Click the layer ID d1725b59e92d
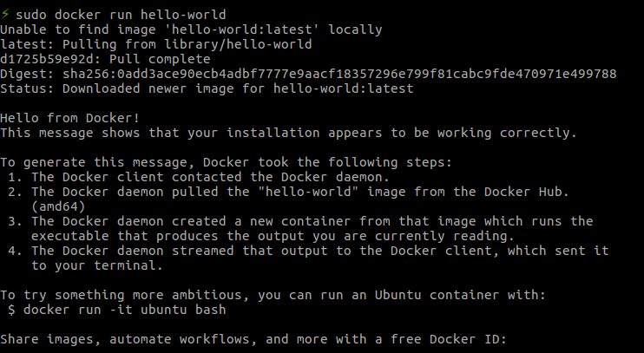Image resolution: width=644 pixels, height=353 pixels. pyautogui.click(x=47, y=59)
